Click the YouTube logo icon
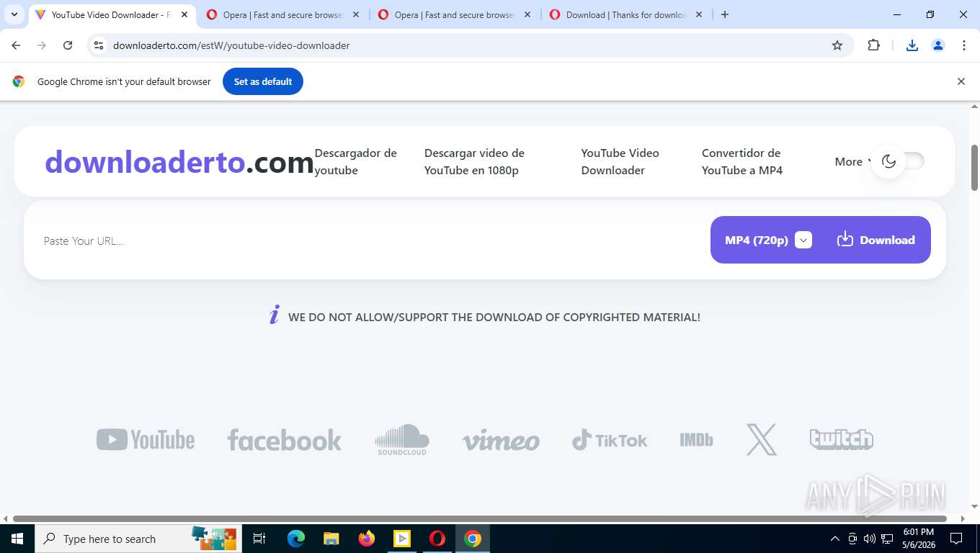The height and width of the screenshot is (553, 980). click(146, 439)
